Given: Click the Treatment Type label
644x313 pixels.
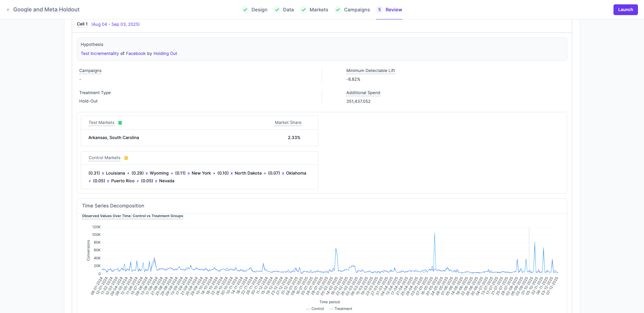Looking at the screenshot, I should tap(95, 93).
